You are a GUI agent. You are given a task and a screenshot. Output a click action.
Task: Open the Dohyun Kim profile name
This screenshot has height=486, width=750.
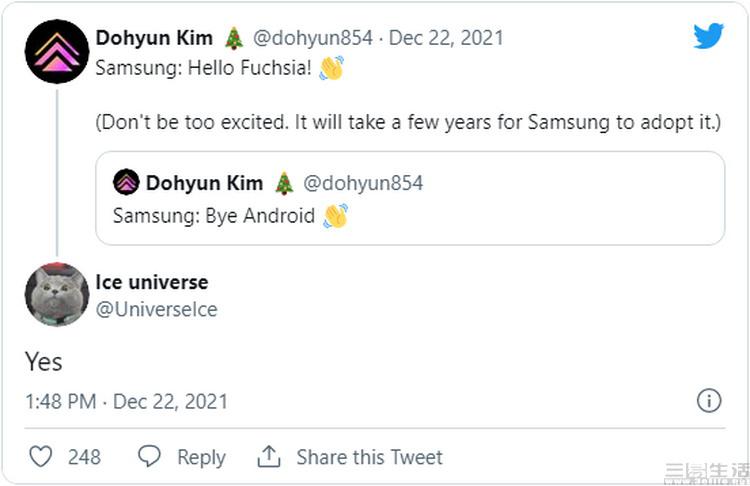click(x=154, y=38)
